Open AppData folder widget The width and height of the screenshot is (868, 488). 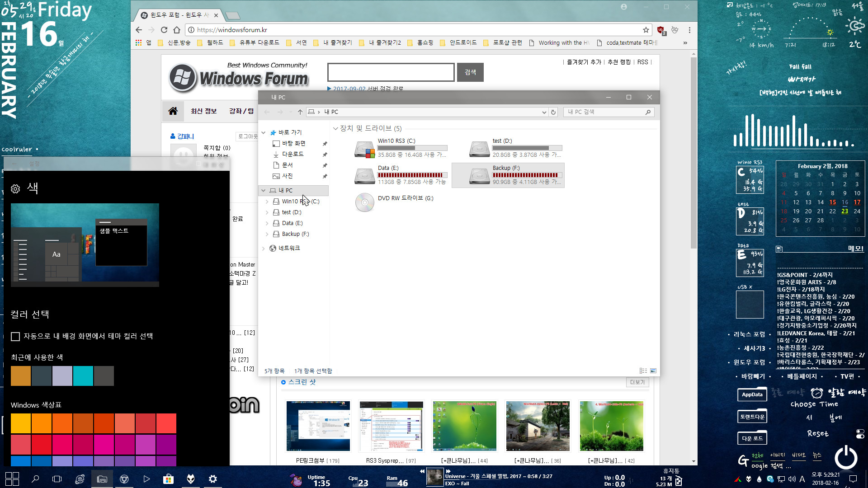click(752, 394)
